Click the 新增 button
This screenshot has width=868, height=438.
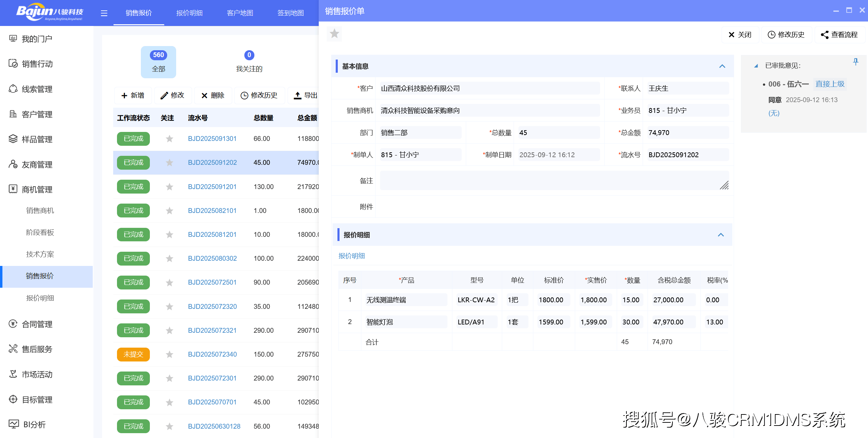(133, 95)
